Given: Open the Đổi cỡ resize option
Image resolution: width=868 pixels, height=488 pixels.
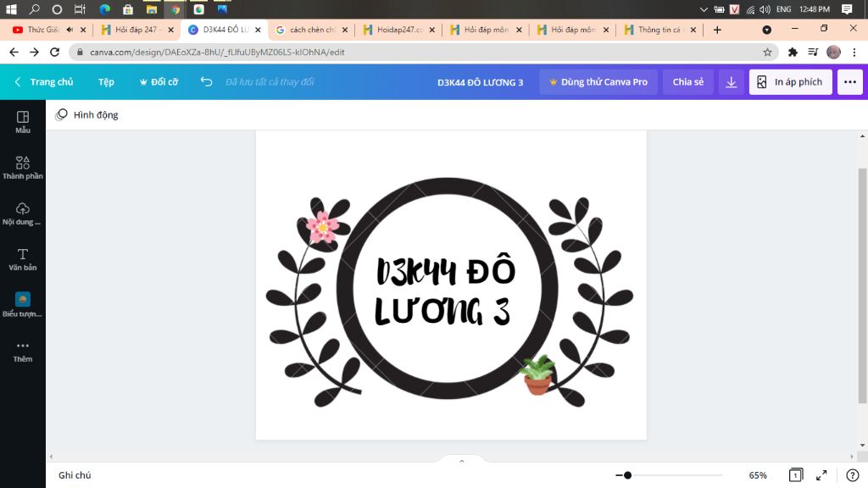Looking at the screenshot, I should click(x=159, y=82).
